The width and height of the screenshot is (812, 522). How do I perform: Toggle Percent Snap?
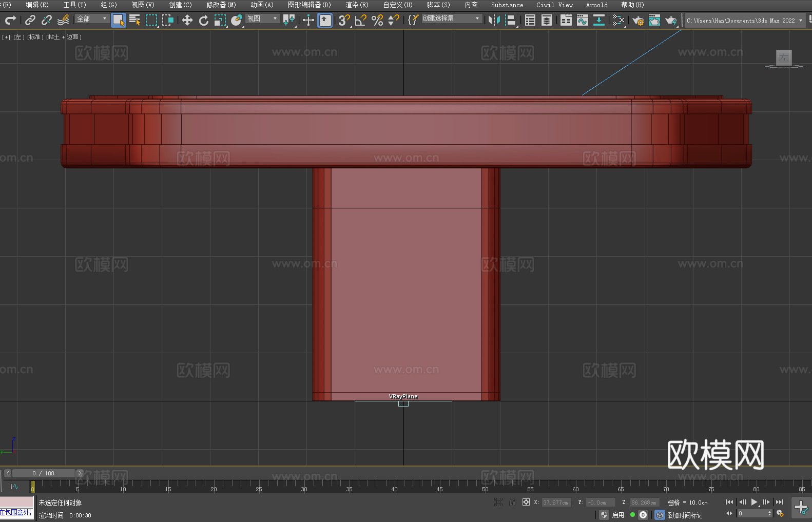point(377,20)
